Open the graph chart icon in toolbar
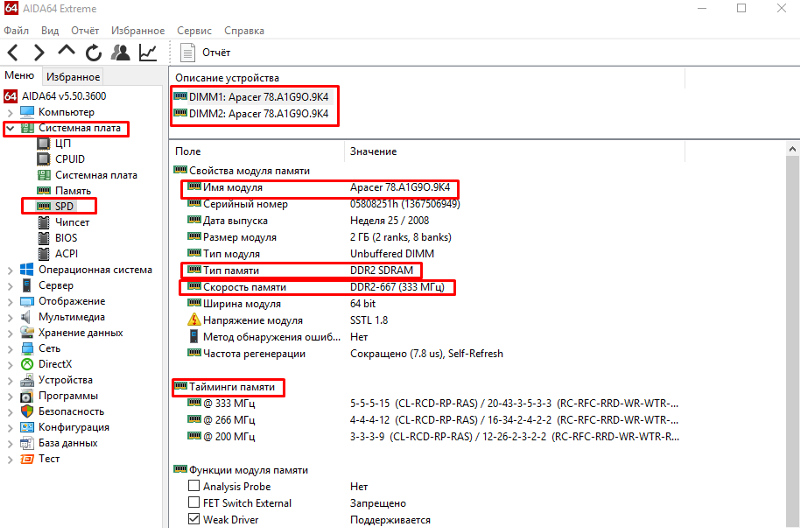Image resolution: width=800 pixels, height=528 pixels. click(x=147, y=52)
